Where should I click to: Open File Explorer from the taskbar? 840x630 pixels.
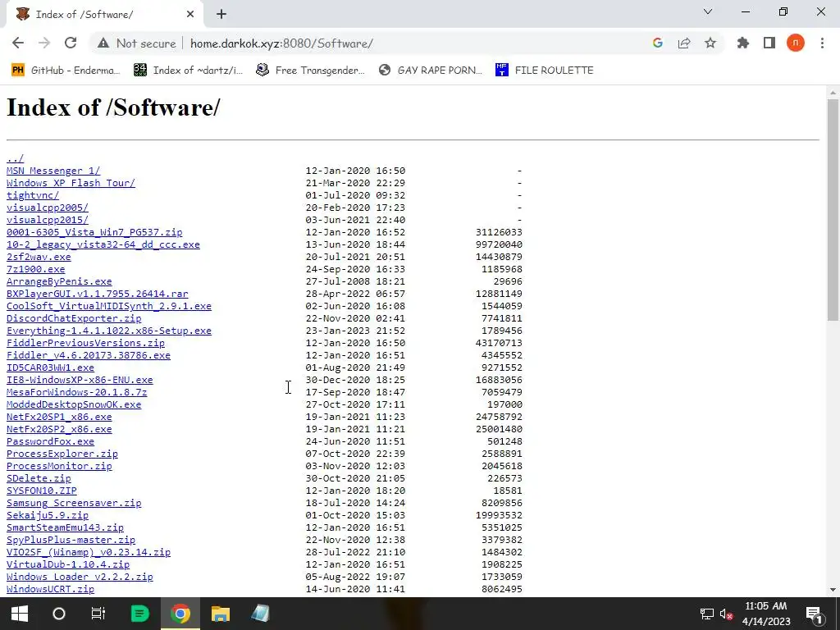(220, 614)
